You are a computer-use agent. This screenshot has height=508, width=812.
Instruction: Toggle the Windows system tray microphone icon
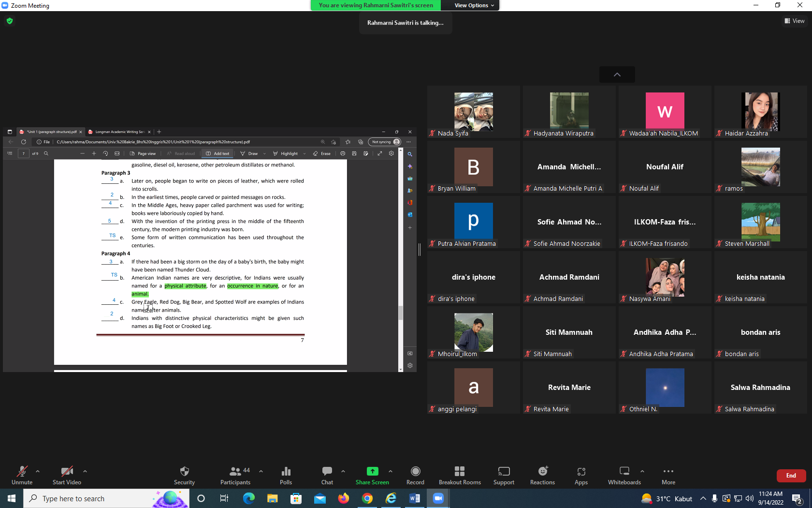(x=714, y=498)
